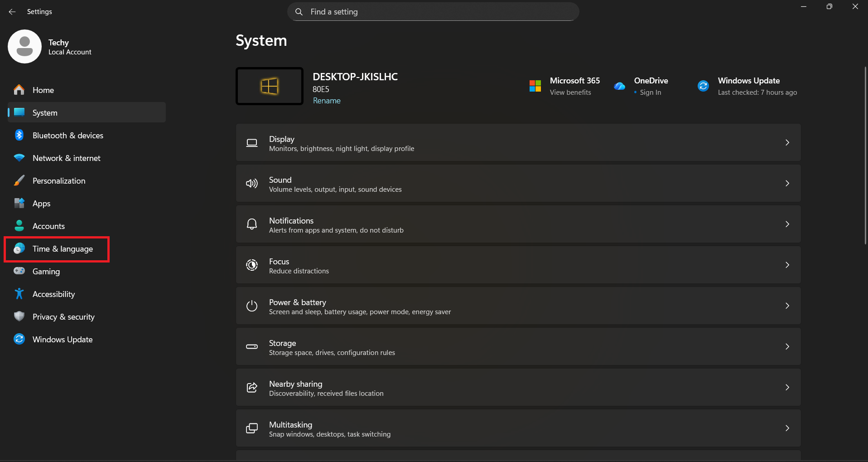Select the Privacy & security shield icon
The height and width of the screenshot is (462, 868).
click(19, 316)
